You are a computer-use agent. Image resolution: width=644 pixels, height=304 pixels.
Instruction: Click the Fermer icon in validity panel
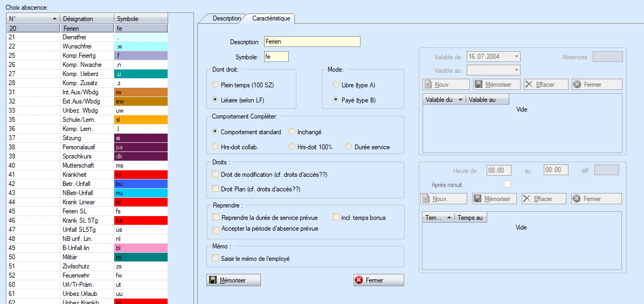coord(577,85)
